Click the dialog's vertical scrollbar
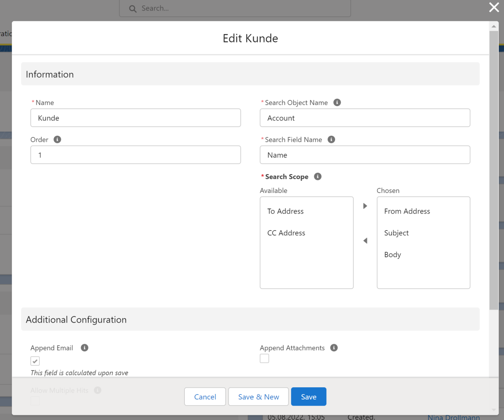 [494, 168]
